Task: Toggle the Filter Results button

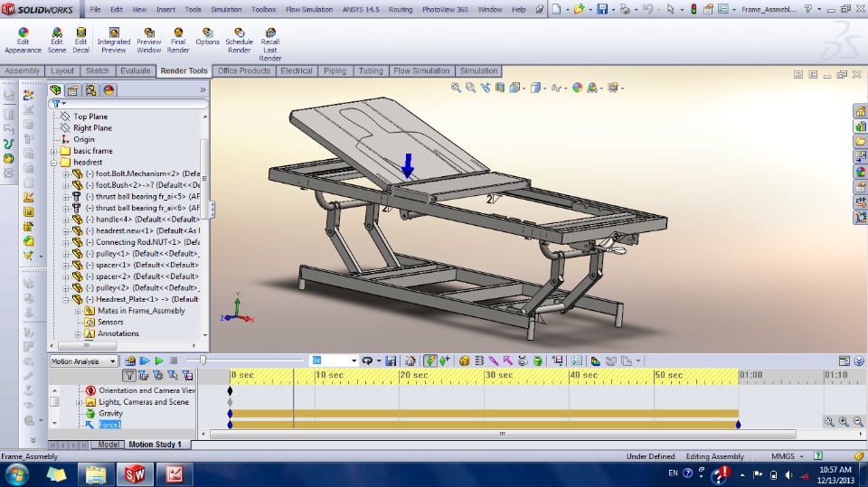Action: [188, 376]
